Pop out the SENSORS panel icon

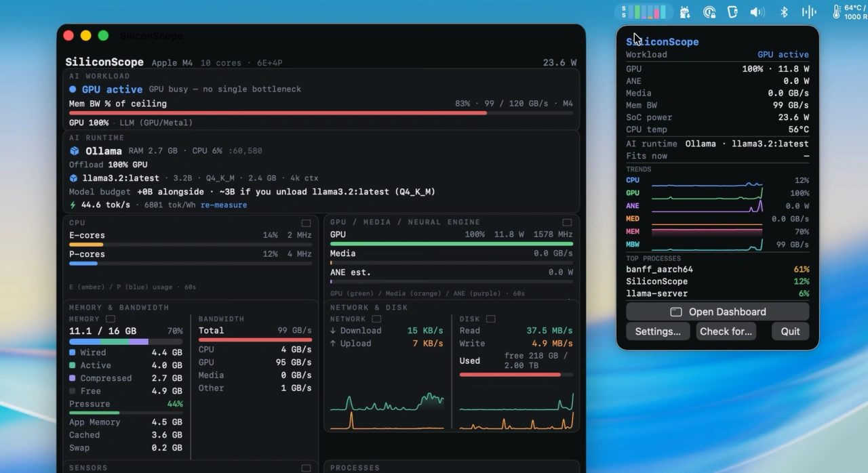(x=306, y=468)
